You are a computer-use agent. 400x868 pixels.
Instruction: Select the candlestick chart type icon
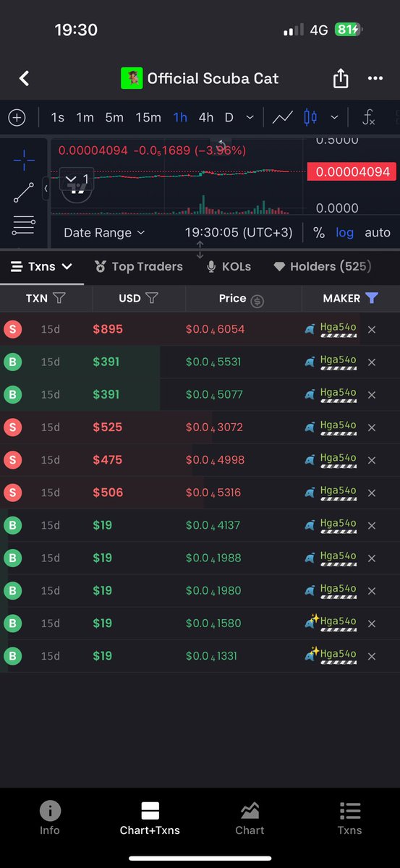[310, 117]
